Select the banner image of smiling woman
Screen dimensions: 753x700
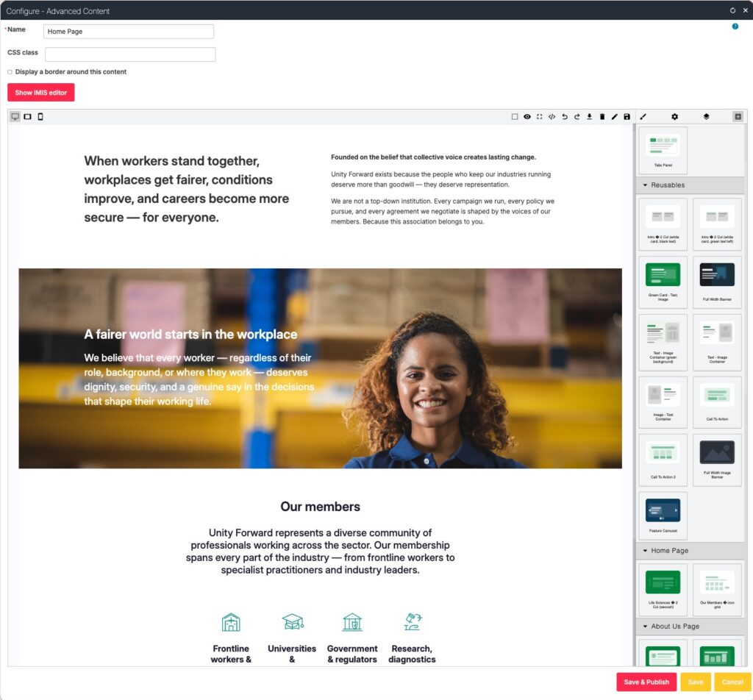point(321,368)
